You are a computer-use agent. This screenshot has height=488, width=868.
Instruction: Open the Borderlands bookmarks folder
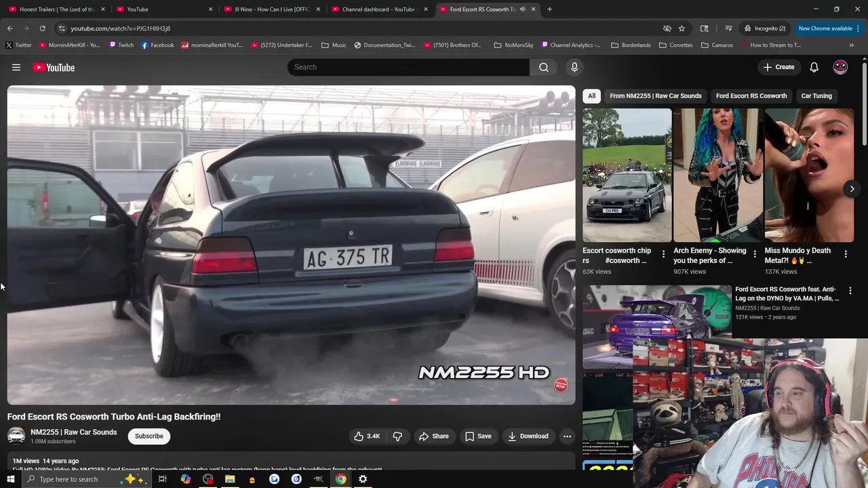631,45
